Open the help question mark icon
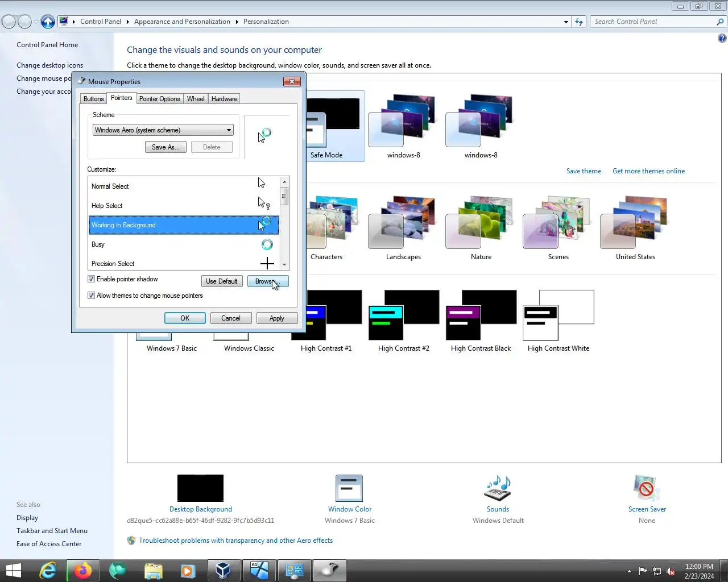The image size is (728, 582). tap(722, 38)
